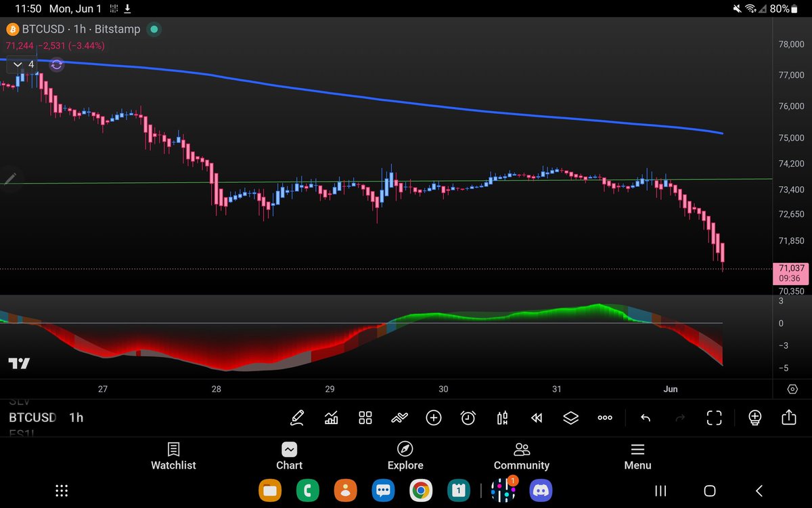Open the alarm clock alert icon
This screenshot has height=508, width=812.
tap(468, 417)
